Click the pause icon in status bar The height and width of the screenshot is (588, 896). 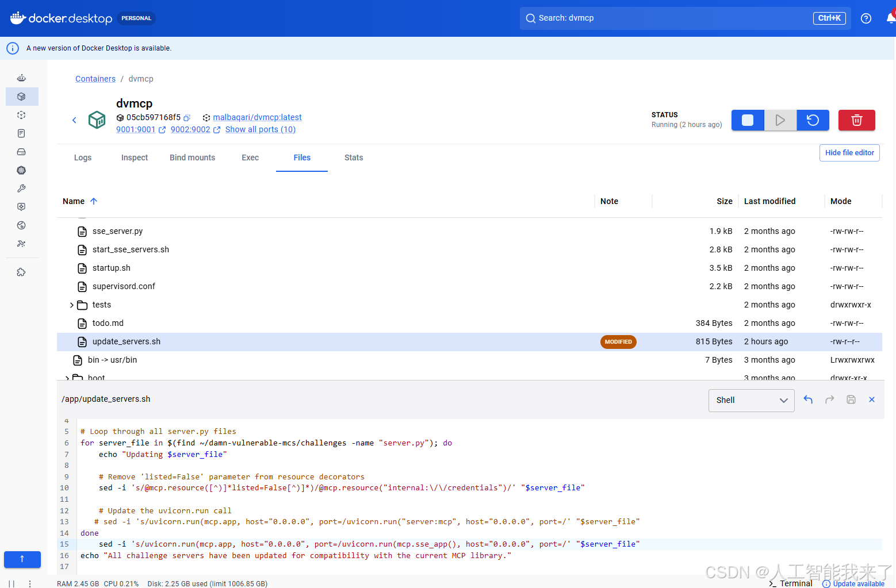tap(12, 583)
